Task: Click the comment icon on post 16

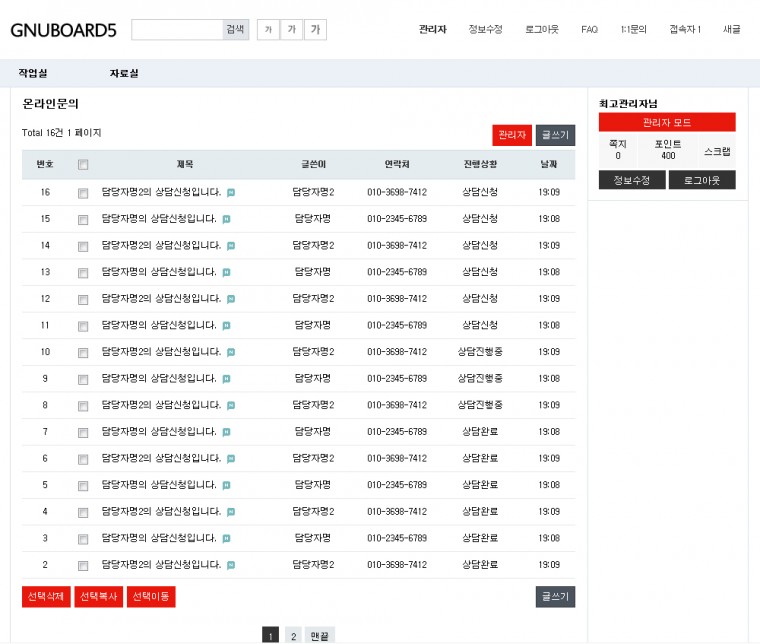Action: [231, 193]
